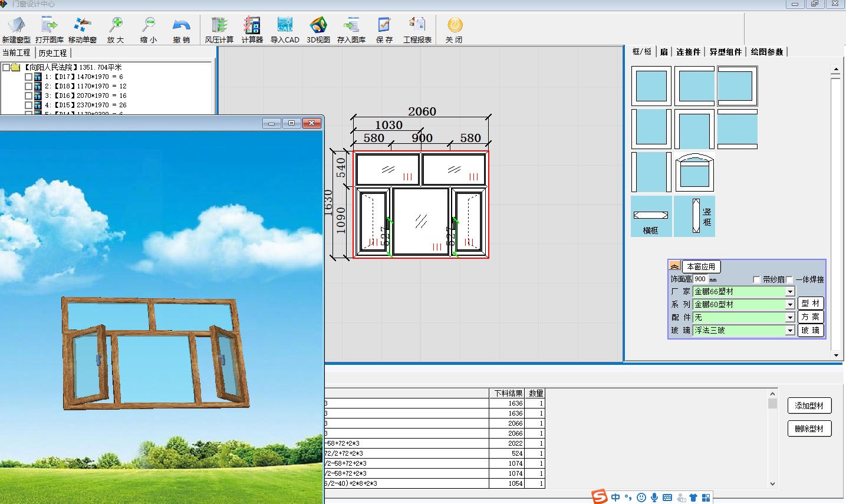Select the arched window frame thumbnail
The image size is (846, 504).
[694, 172]
